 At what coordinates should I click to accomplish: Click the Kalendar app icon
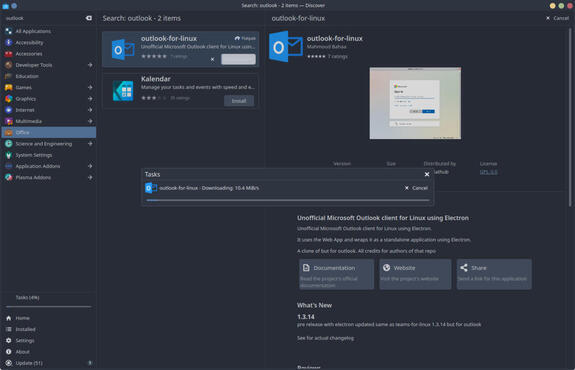[123, 91]
